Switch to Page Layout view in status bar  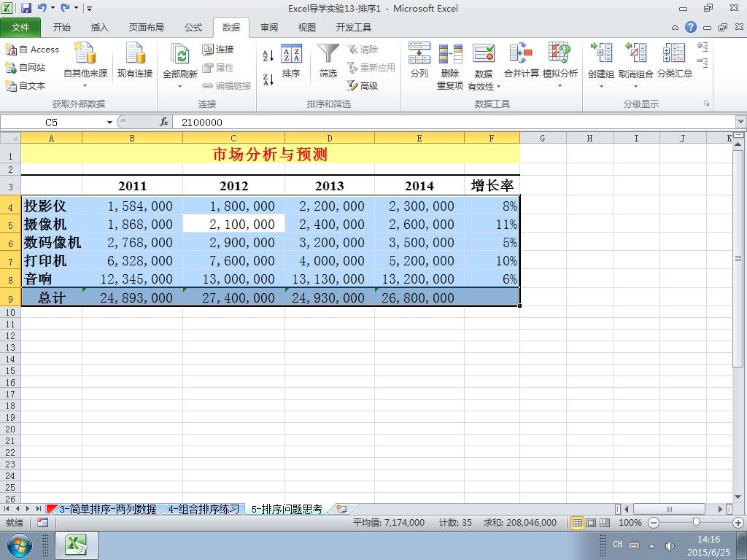click(x=591, y=523)
